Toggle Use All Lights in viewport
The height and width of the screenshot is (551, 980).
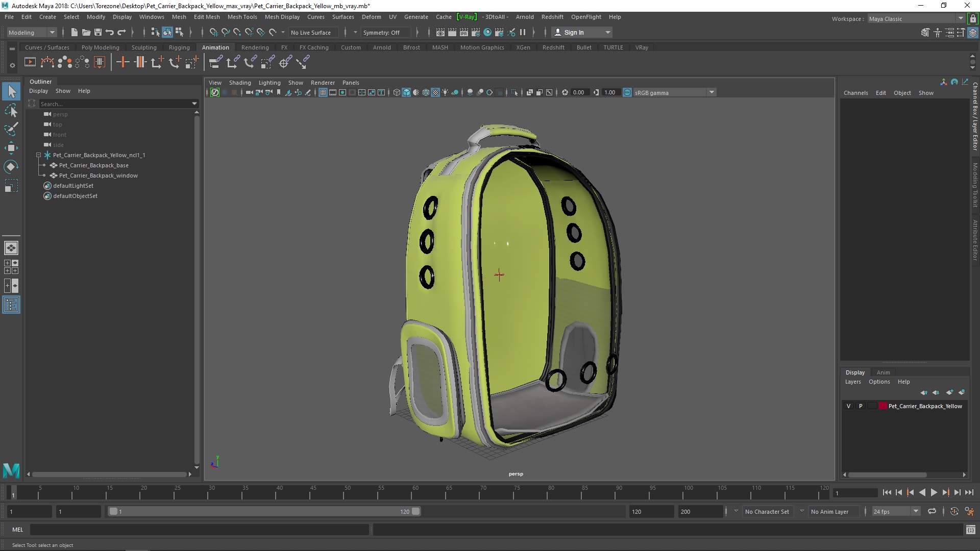click(445, 92)
